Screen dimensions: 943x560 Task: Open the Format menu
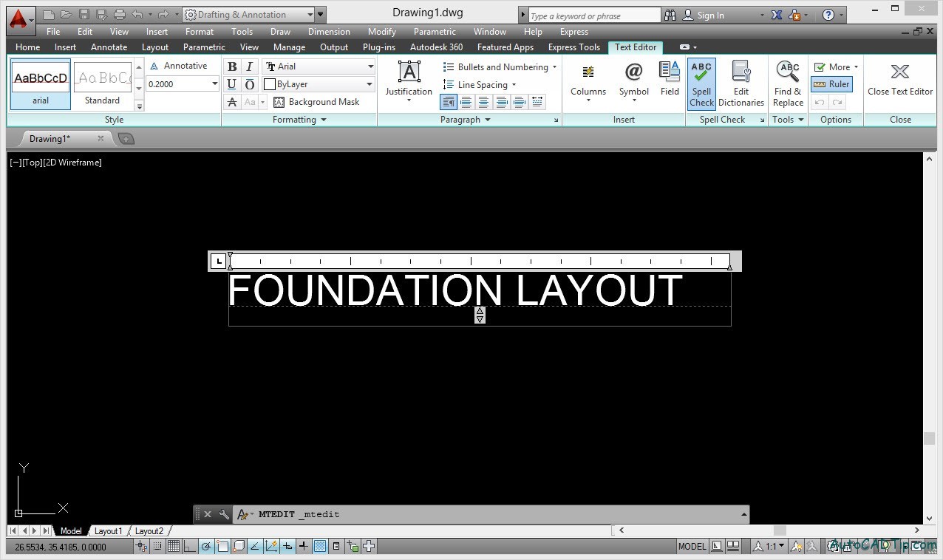pos(199,31)
